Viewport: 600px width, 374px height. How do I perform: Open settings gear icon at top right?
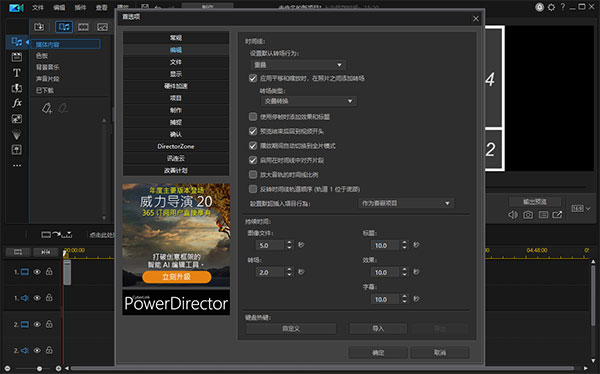click(x=551, y=7)
